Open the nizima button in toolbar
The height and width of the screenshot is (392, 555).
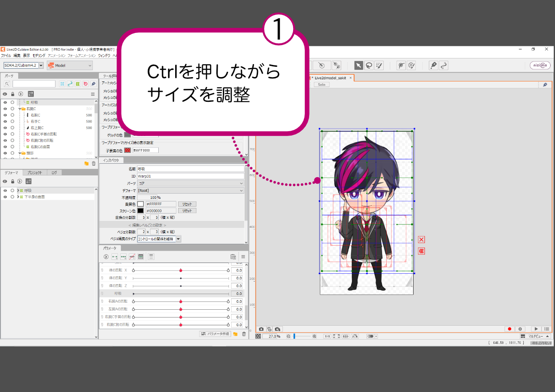tap(540, 65)
